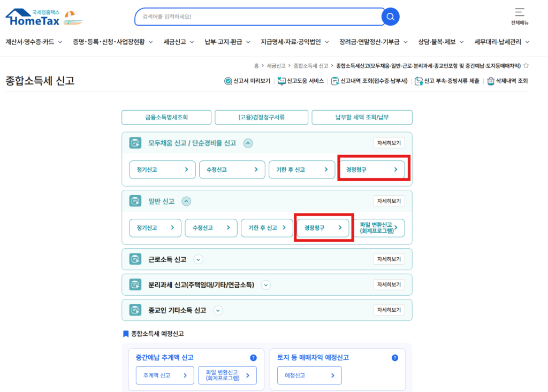This screenshot has height=392, width=548.
Task: Click the blue search magnifier button
Action: (x=390, y=17)
